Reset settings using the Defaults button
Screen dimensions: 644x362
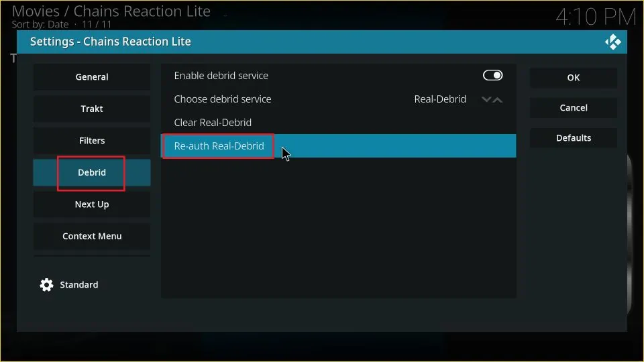click(x=574, y=138)
